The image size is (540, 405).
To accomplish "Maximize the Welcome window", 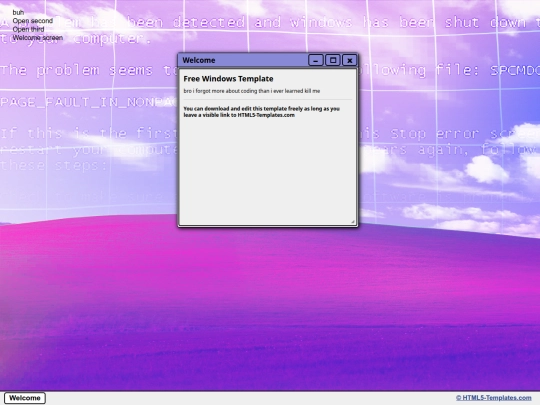I will coord(333,60).
